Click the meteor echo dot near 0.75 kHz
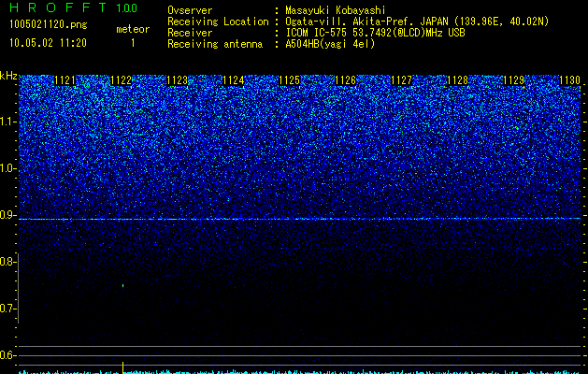This screenshot has width=588, height=374. tap(123, 286)
